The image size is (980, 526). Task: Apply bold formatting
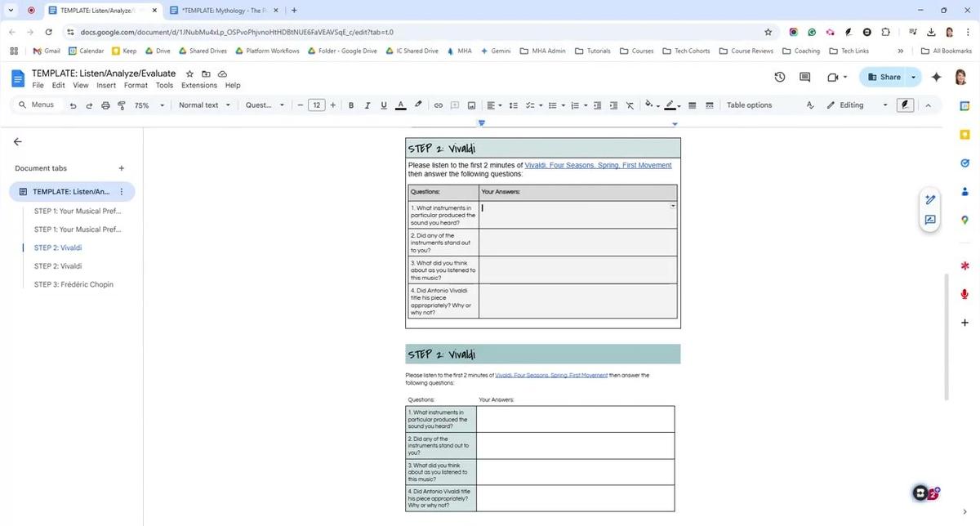(351, 105)
